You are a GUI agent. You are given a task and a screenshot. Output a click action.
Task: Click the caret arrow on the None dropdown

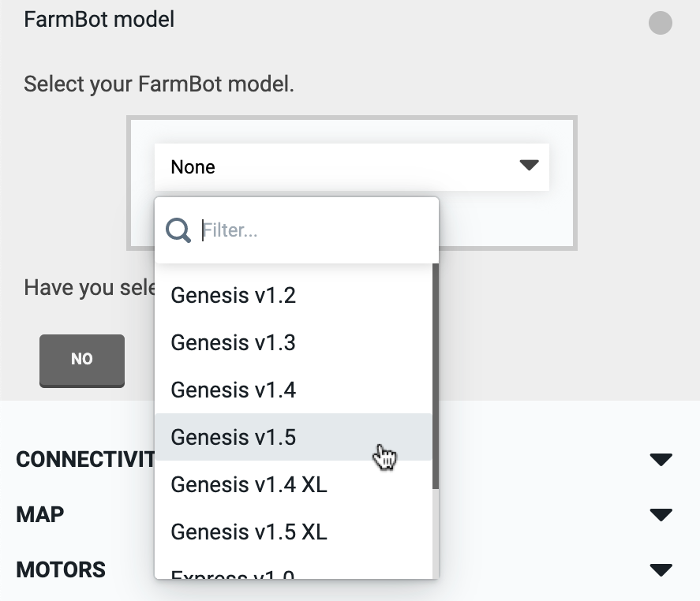pyautogui.click(x=528, y=166)
